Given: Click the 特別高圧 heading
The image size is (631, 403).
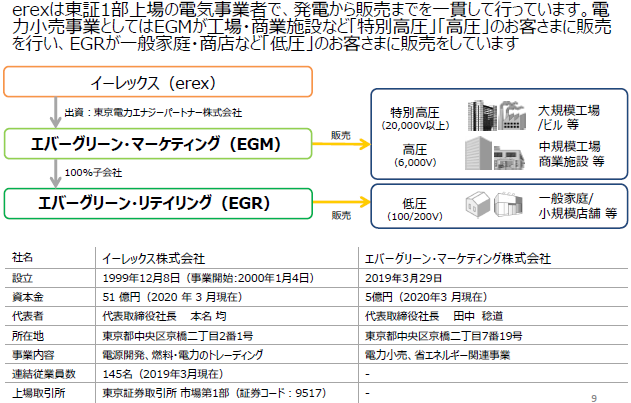Looking at the screenshot, I should (415, 112).
